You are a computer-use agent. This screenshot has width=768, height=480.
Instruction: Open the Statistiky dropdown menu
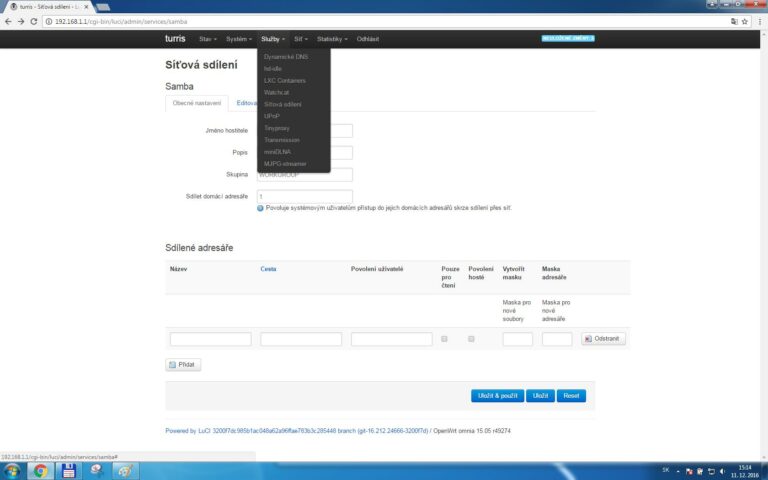(332, 39)
